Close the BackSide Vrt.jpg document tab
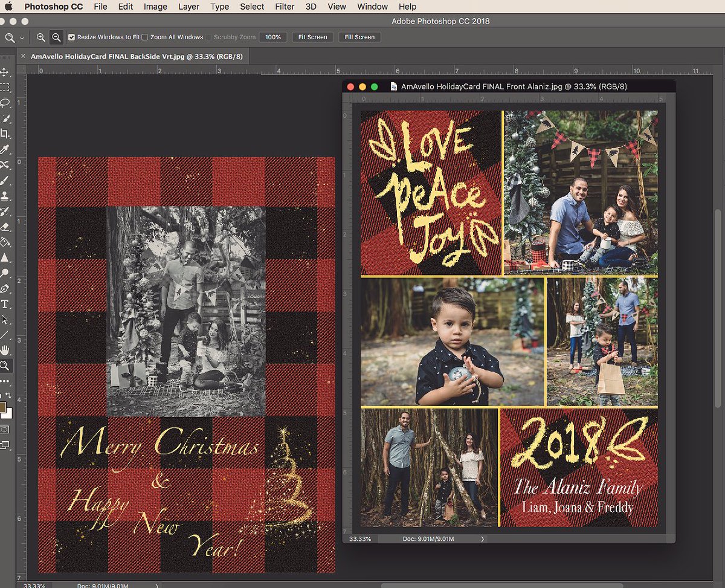 [23, 56]
